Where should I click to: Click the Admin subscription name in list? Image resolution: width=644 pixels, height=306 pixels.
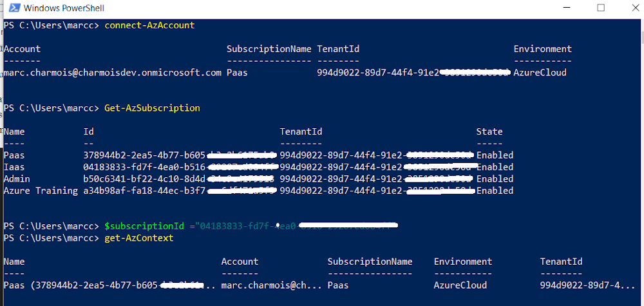[17, 179]
